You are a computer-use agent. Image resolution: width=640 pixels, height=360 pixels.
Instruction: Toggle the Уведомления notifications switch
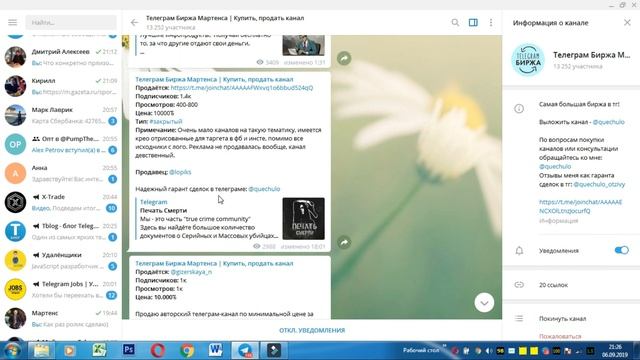[622, 250]
